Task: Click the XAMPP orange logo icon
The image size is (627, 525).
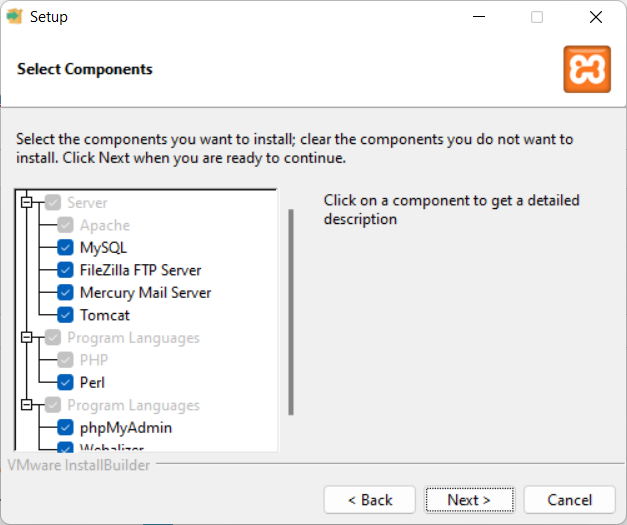Action: pyautogui.click(x=587, y=69)
